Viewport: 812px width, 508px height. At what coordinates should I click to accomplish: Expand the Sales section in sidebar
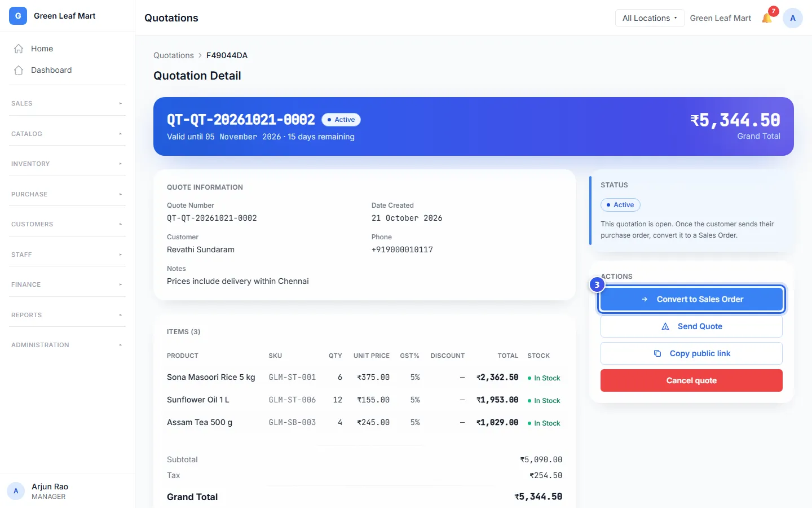(67, 103)
